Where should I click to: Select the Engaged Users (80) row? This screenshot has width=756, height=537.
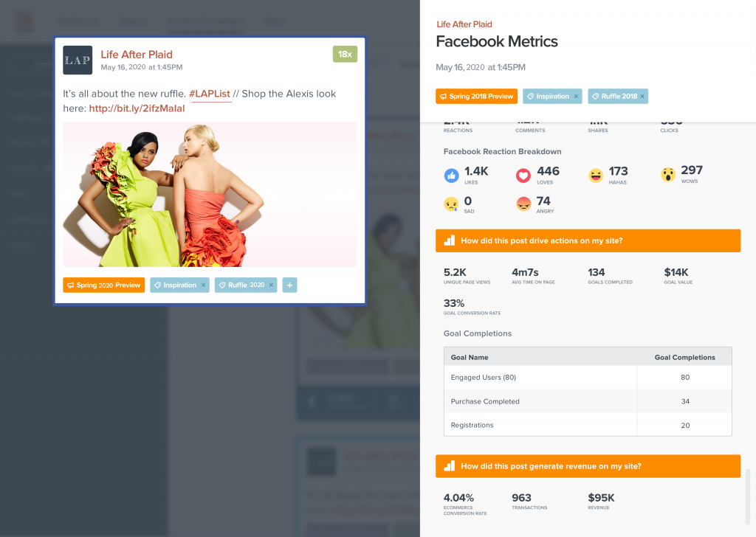pyautogui.click(x=588, y=377)
